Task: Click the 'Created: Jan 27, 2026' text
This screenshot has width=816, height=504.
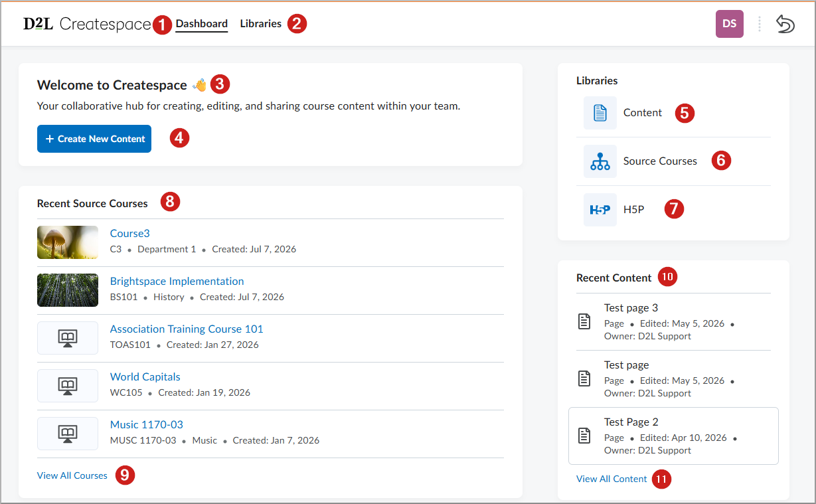Action: tap(212, 345)
